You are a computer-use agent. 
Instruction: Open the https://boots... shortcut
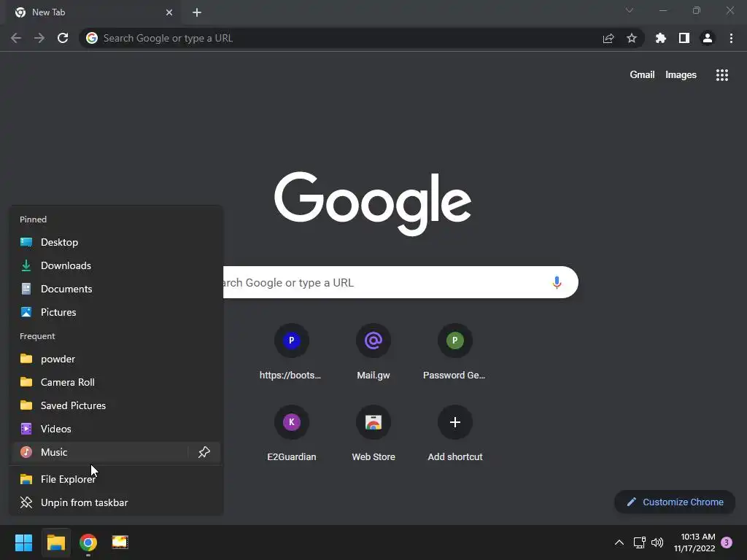point(290,352)
